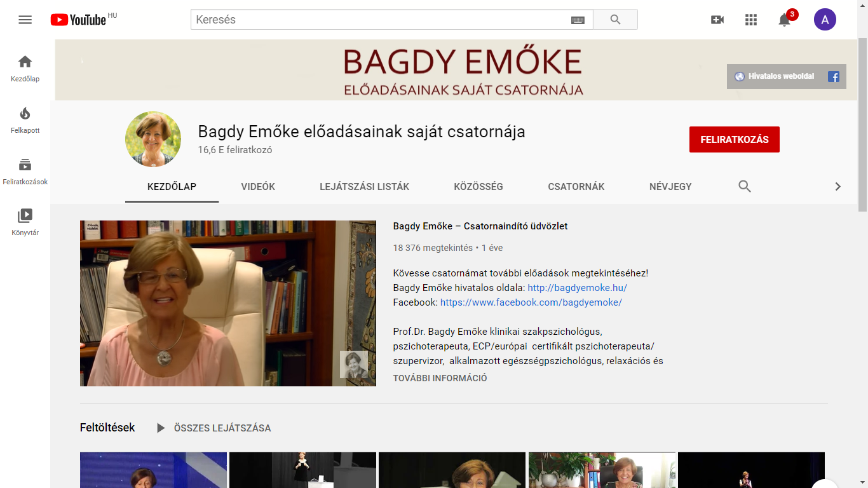Open the second upload thumbnail with dark stage

pos(302,470)
